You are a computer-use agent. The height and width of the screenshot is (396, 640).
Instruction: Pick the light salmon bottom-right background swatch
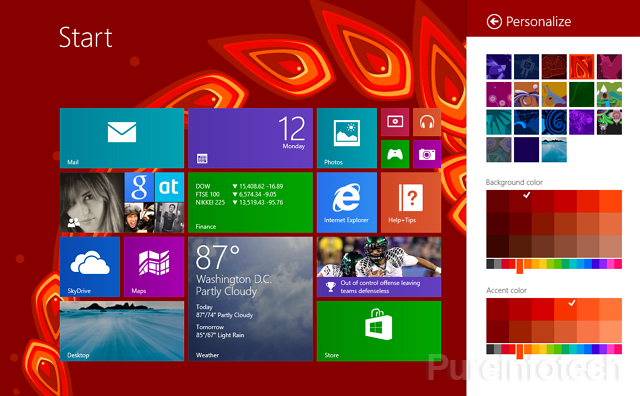[611, 246]
